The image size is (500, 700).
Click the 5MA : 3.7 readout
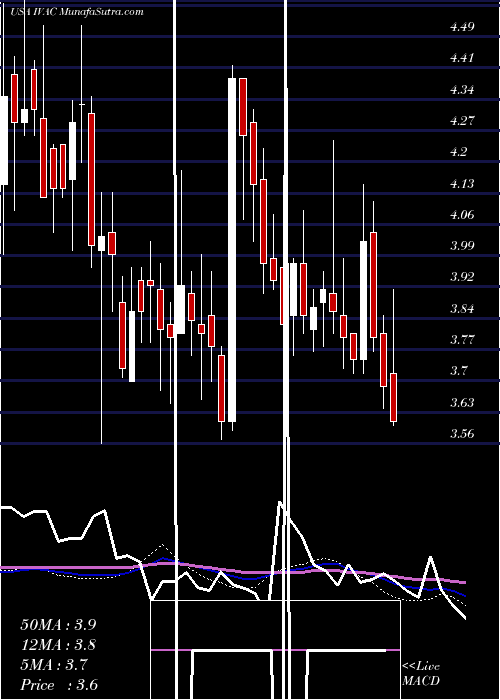(x=54, y=665)
